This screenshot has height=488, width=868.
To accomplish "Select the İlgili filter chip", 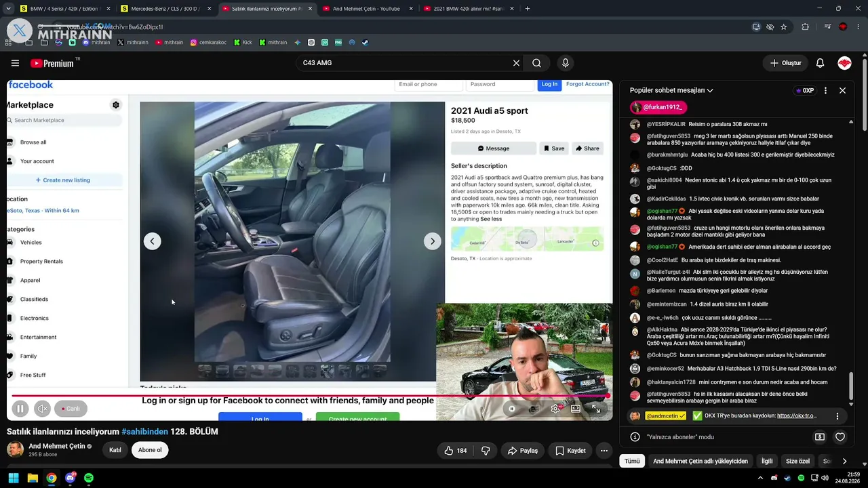I will 767,462.
